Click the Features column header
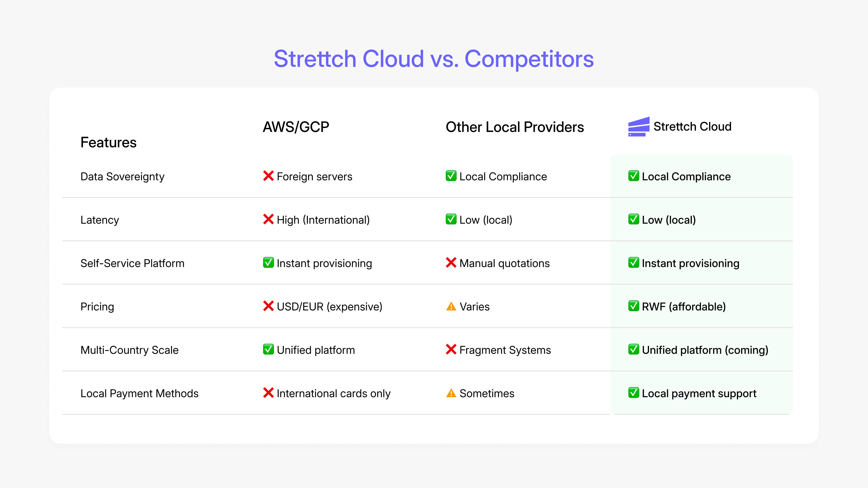The height and width of the screenshot is (488, 868). [x=108, y=143]
